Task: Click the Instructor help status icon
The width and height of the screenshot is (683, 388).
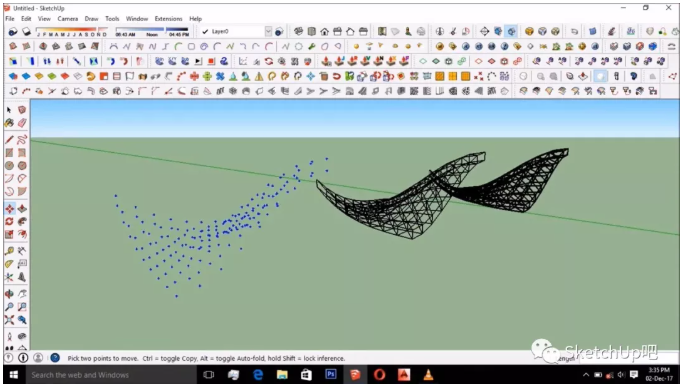Action: (x=55, y=358)
